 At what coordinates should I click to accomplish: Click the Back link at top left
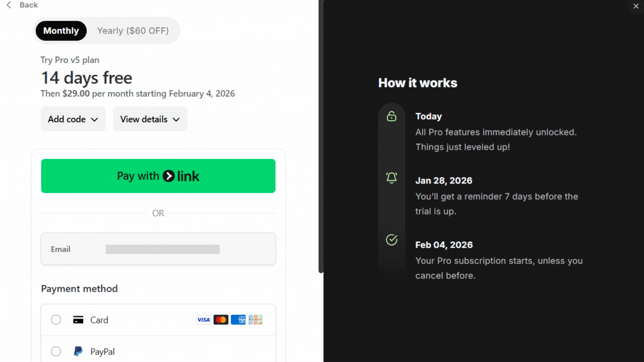[29, 5]
